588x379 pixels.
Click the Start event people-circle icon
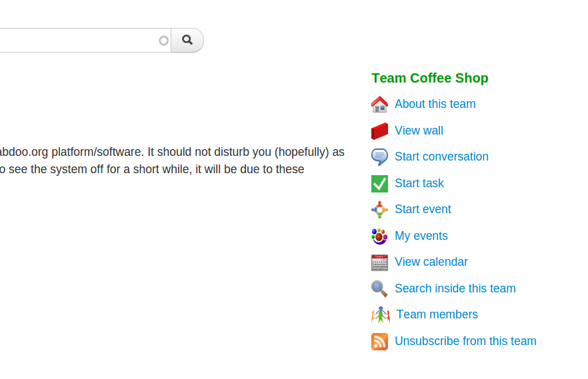379,210
